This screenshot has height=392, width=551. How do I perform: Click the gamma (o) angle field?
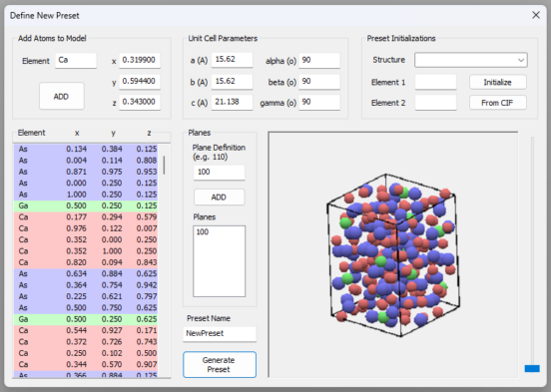coord(319,102)
